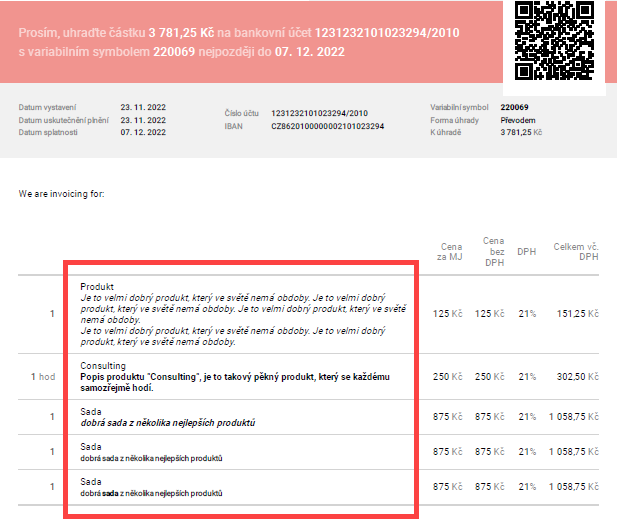The width and height of the screenshot is (617, 519).
Task: Click the Consulting item title
Action: 102,367
